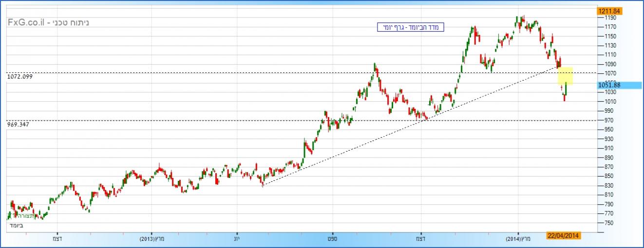Click the ביומד symbol label at bottom-left
The width and height of the screenshot is (644, 248).
(15, 225)
